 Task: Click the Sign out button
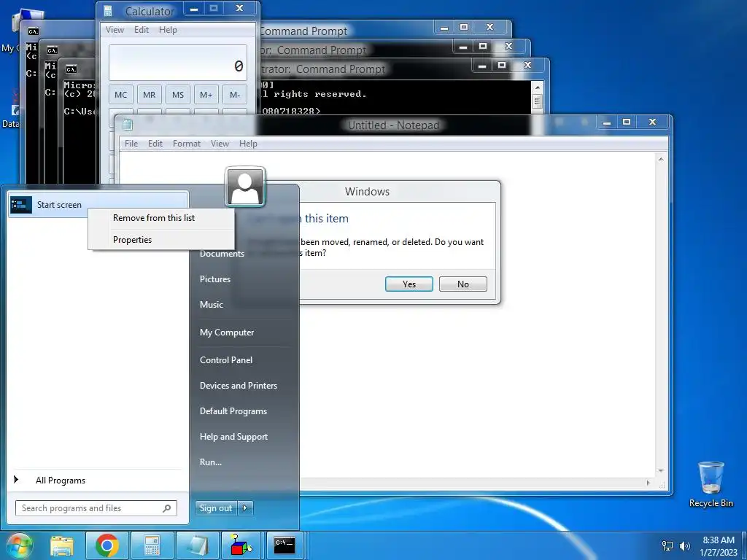216,508
